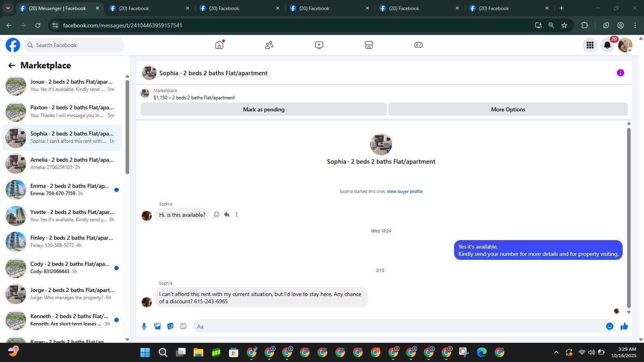Open browser extensions puzzle icon

point(585,25)
